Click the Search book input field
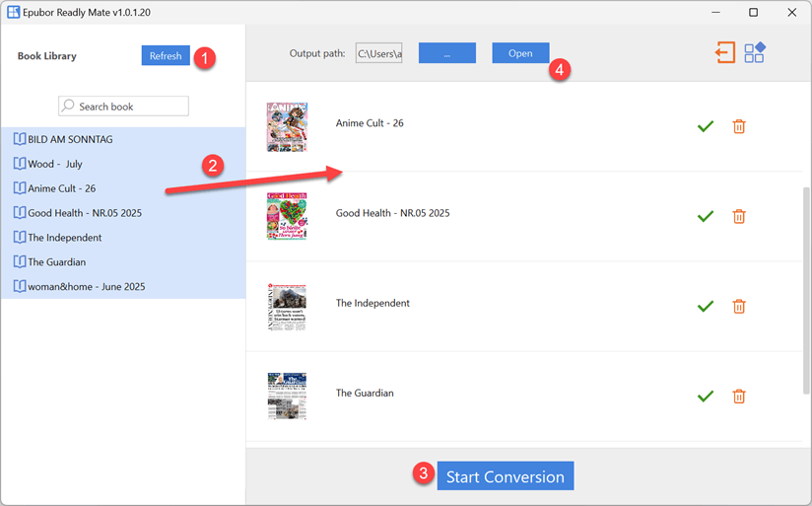 [x=123, y=107]
